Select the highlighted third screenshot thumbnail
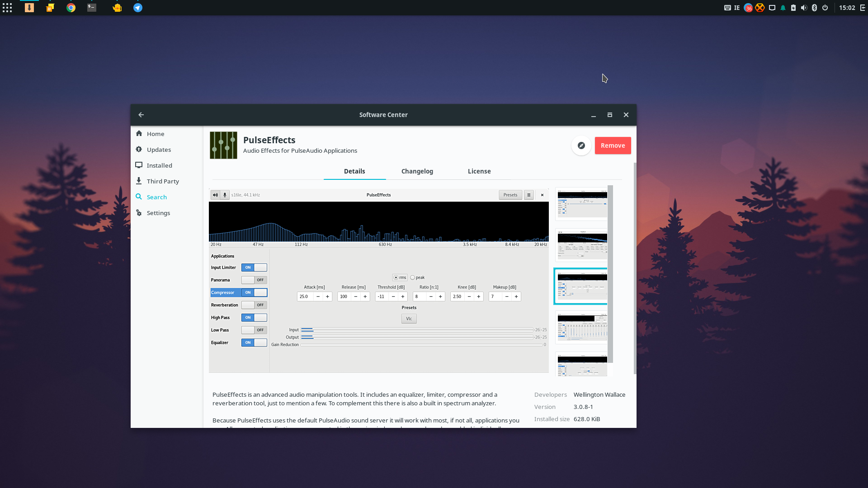Viewport: 868px width, 488px height. tap(581, 286)
